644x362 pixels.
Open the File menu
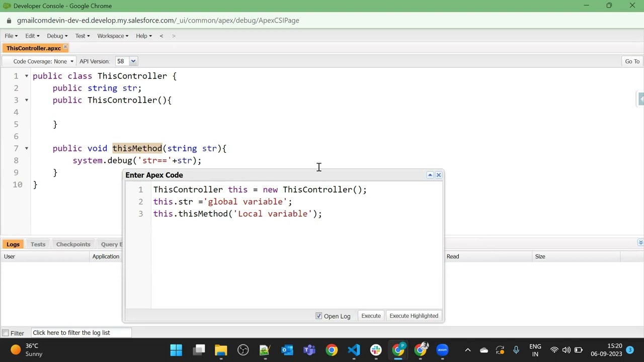(x=11, y=36)
